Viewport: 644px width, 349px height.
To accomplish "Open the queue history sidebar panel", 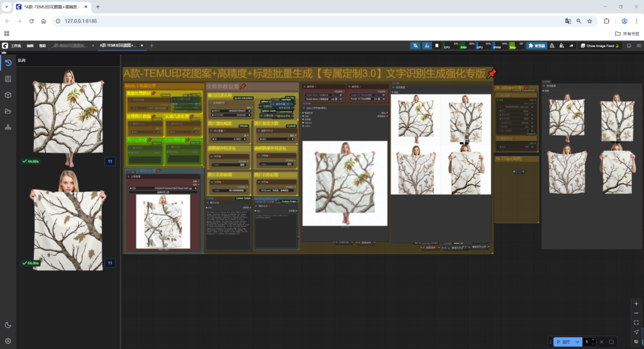I will pos(8,63).
